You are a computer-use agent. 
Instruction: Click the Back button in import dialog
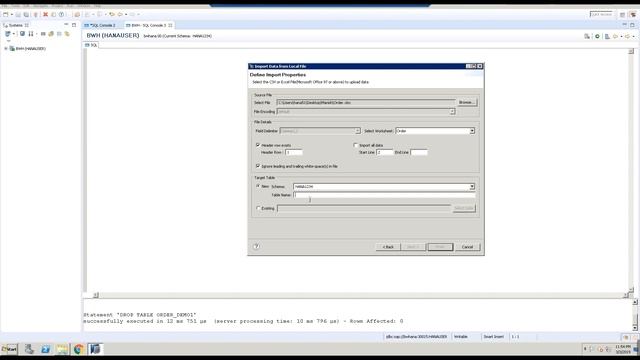coord(388,247)
